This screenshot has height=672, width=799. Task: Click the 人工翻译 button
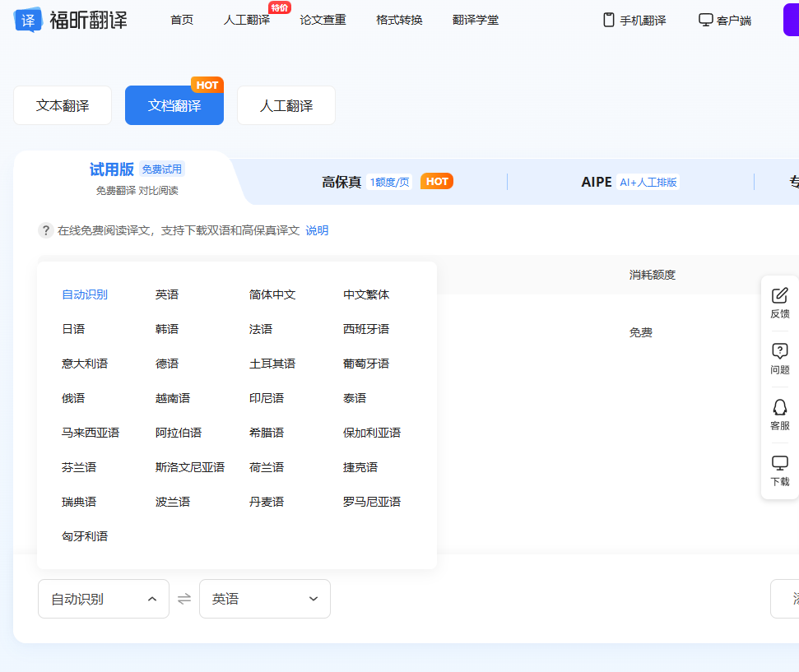tap(286, 105)
